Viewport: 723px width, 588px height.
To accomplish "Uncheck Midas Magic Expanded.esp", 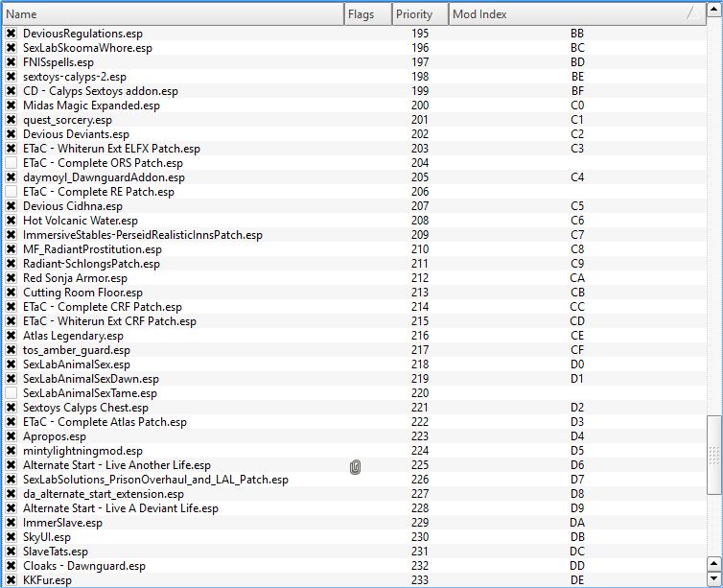I will [12, 106].
